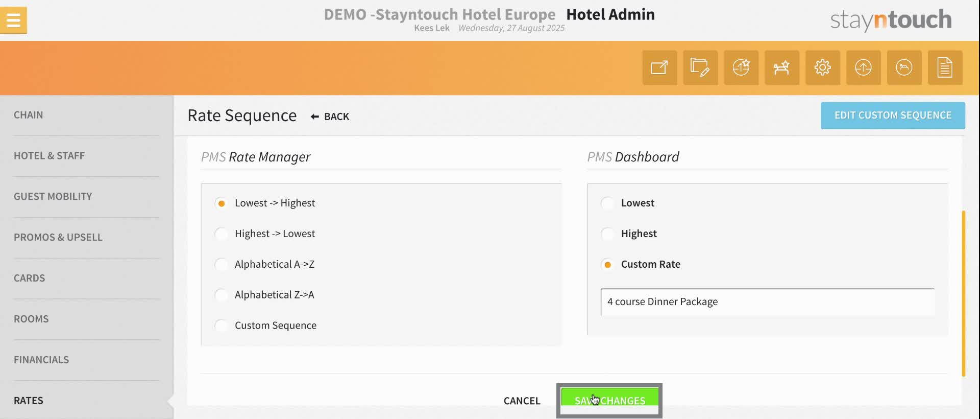Open the Financials section
The image size is (980, 419).
click(41, 360)
